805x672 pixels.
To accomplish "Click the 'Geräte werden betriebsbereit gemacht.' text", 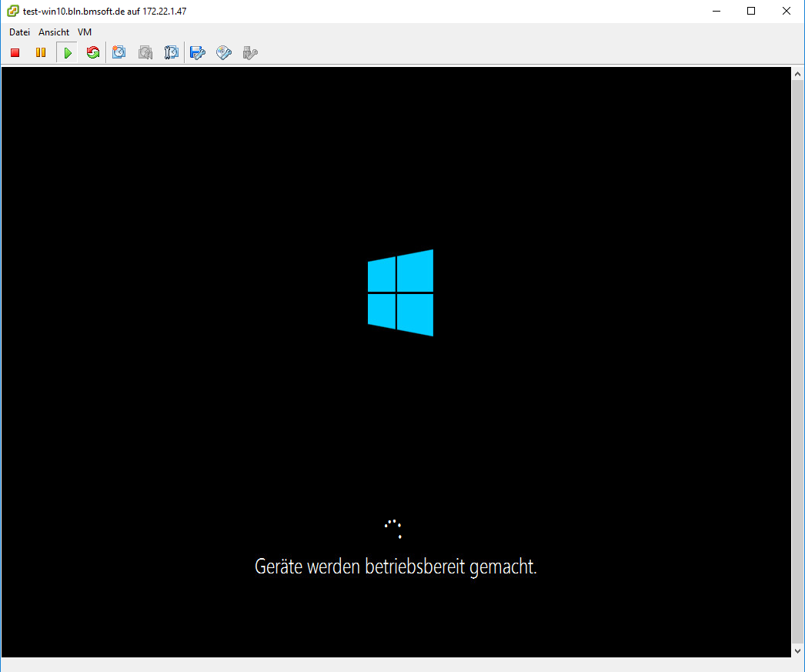I will (x=396, y=567).
